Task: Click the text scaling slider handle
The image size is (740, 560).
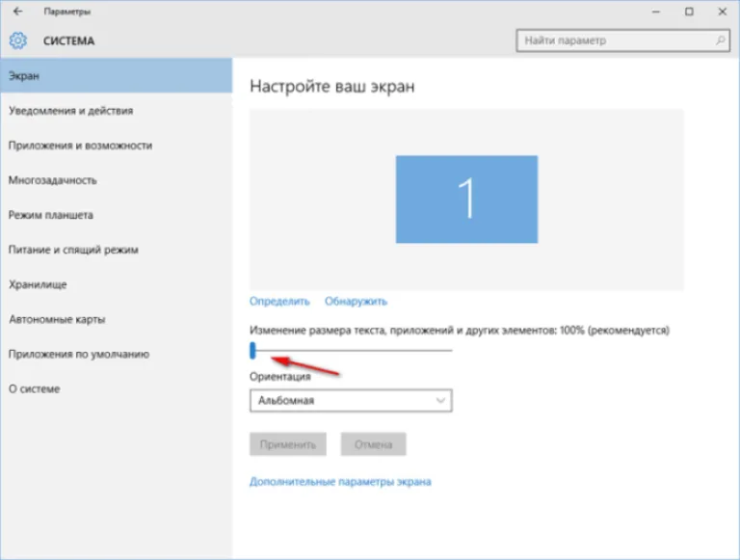Action: coord(253,350)
